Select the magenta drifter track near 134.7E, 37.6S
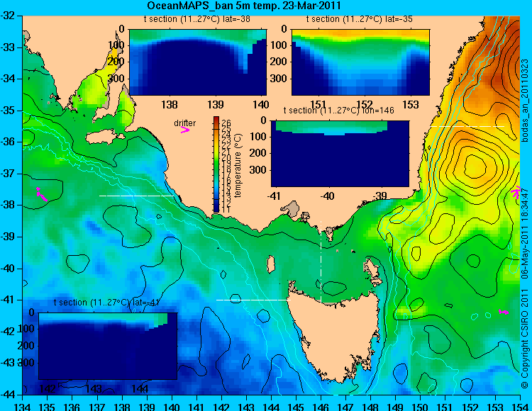The width and height of the screenshot is (532, 411). click(41, 194)
